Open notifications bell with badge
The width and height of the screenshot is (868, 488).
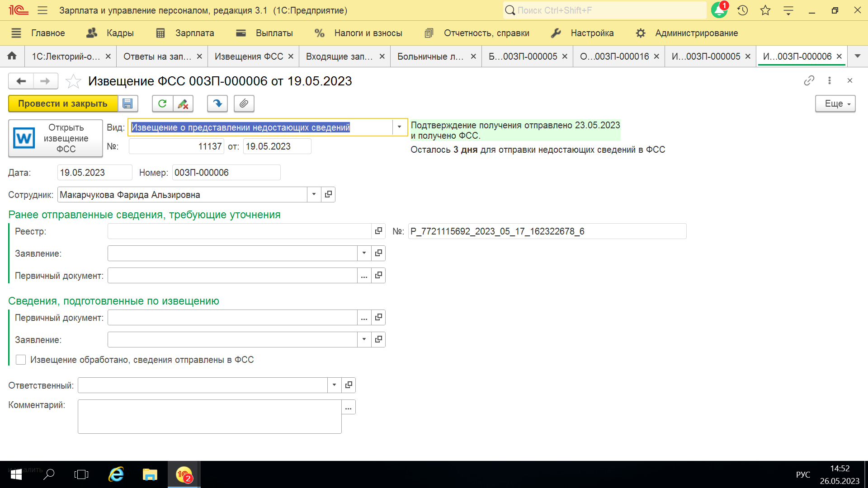click(x=719, y=10)
